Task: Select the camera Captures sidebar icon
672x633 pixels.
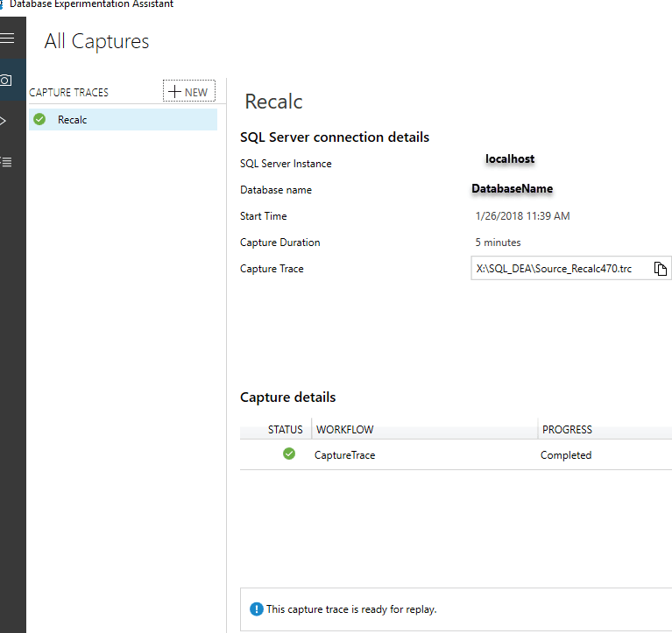Action: point(7,81)
